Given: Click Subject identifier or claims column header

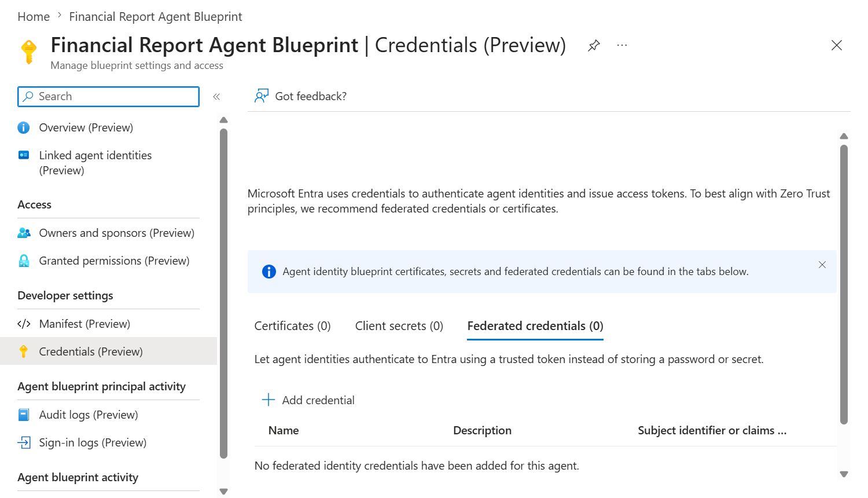Looking at the screenshot, I should coord(712,430).
